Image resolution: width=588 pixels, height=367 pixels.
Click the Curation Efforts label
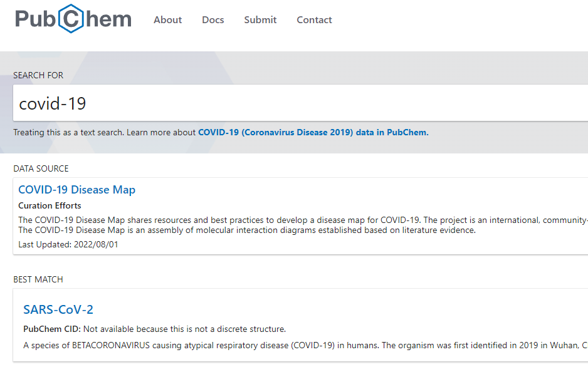tap(50, 205)
